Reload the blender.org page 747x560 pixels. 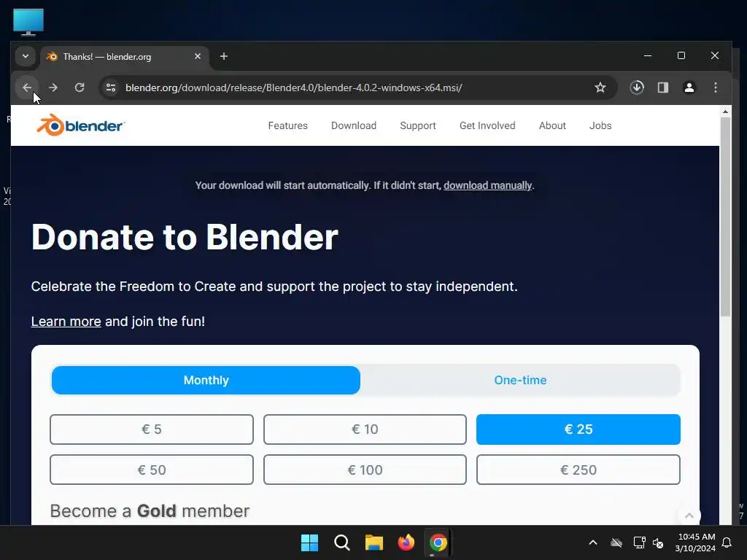coord(80,87)
